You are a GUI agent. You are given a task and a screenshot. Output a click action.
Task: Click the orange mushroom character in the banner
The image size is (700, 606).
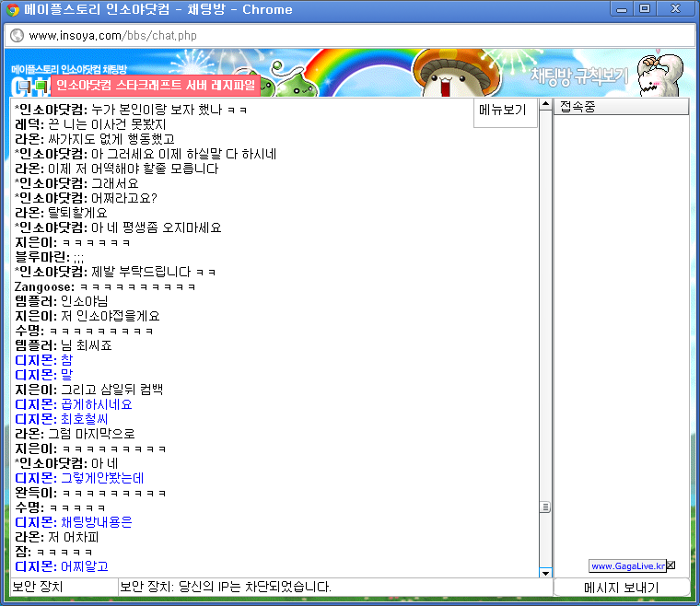click(456, 73)
